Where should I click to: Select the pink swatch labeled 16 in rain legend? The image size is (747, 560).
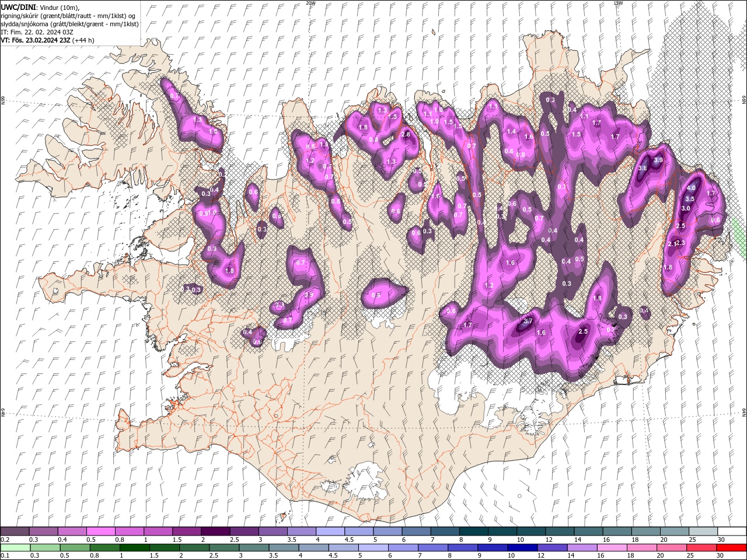click(x=612, y=548)
